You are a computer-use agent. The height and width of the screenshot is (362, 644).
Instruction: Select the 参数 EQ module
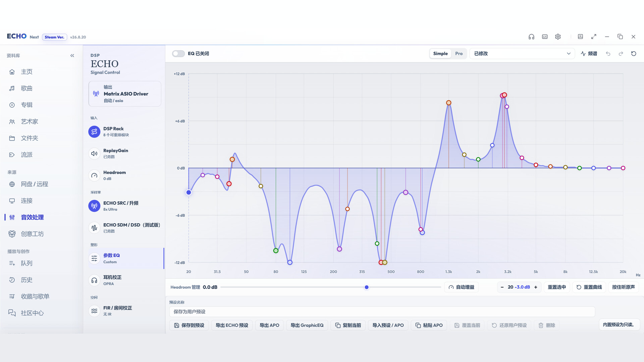(126, 258)
